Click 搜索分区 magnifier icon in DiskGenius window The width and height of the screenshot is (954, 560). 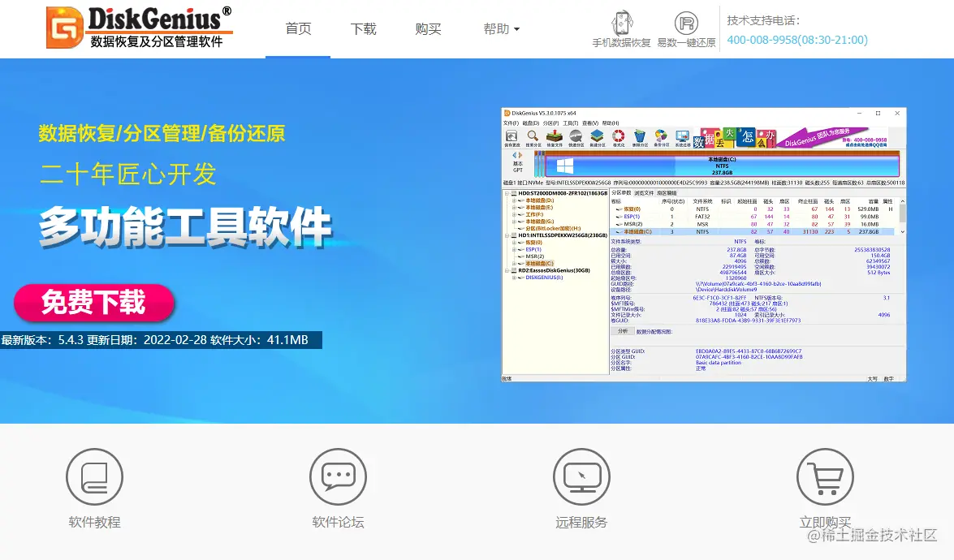[533, 138]
